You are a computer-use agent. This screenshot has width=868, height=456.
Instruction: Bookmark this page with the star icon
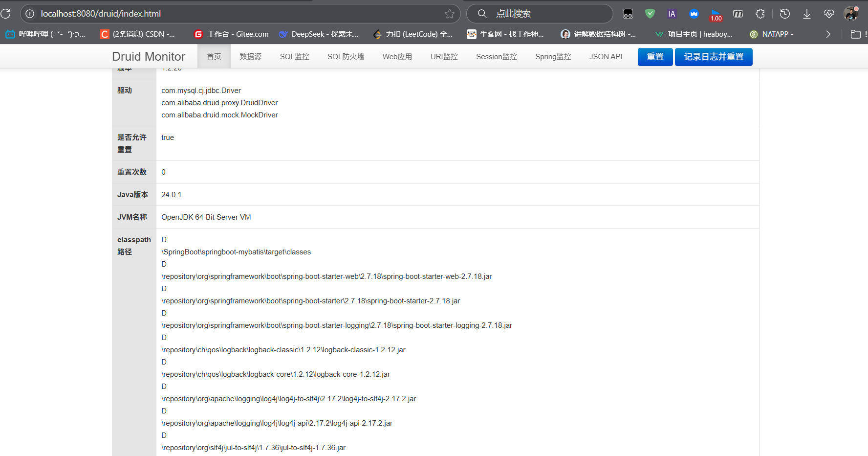coord(450,14)
